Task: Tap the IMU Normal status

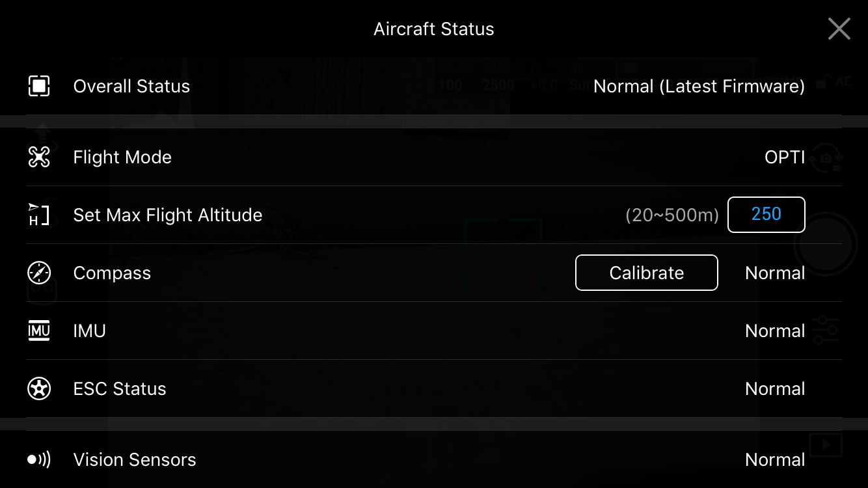Action: 775,331
